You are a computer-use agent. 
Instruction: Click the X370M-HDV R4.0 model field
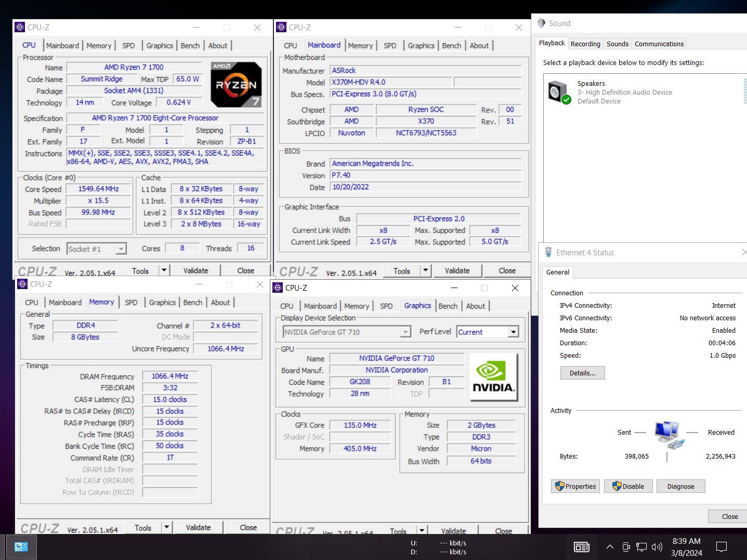click(391, 82)
